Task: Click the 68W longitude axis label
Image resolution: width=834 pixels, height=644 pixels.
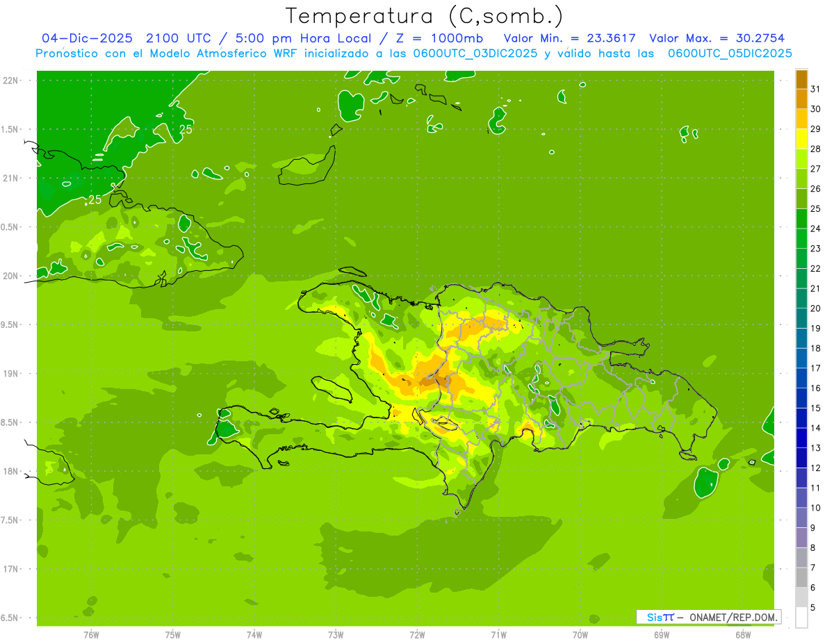Action: pyautogui.click(x=743, y=634)
